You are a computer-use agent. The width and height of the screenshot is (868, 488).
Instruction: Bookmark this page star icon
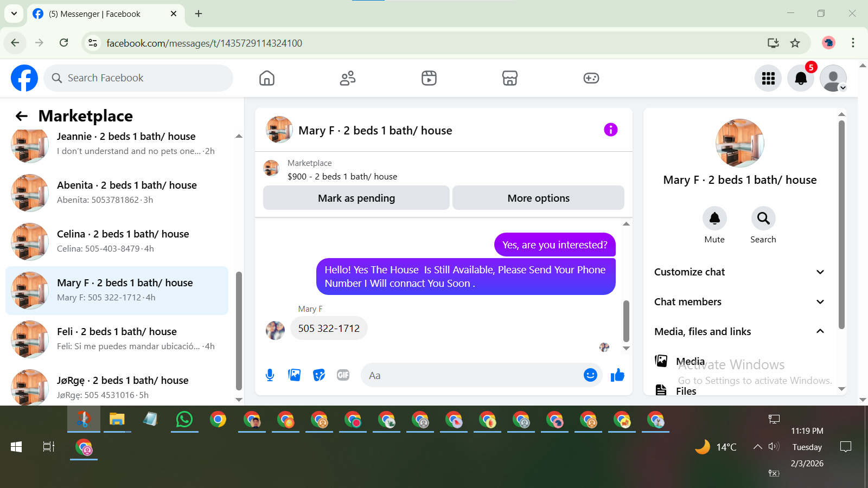(795, 43)
